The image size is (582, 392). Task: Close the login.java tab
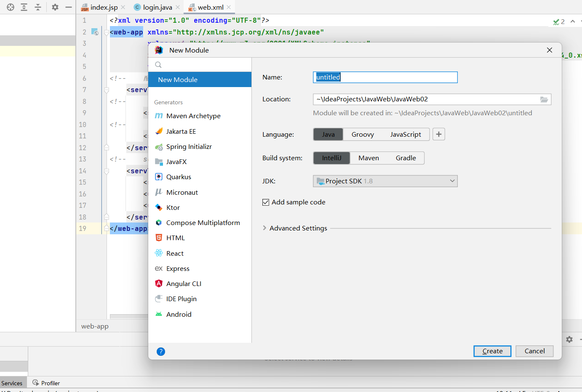pos(178,7)
